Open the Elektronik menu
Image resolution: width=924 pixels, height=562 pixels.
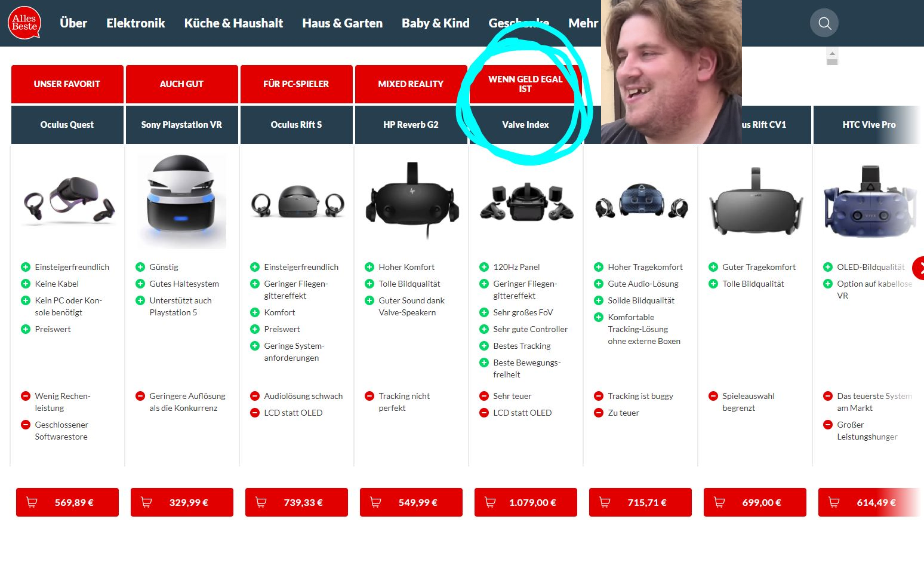pyautogui.click(x=135, y=23)
